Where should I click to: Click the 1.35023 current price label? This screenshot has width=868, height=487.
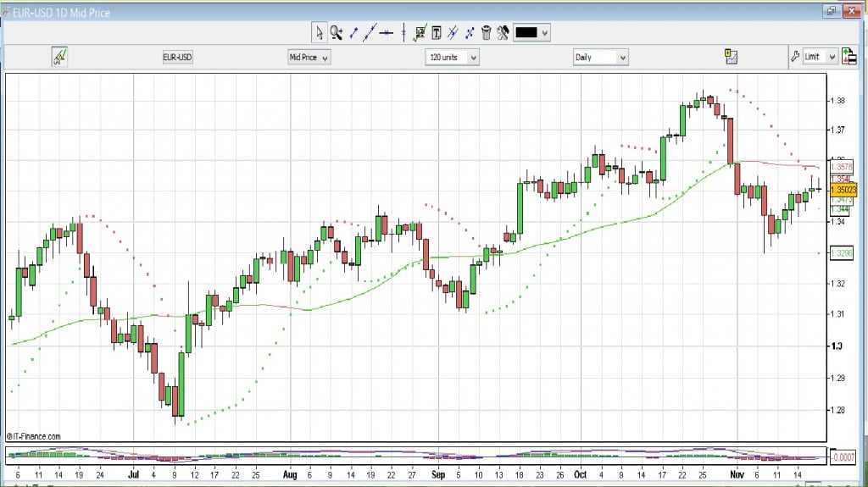(843, 190)
